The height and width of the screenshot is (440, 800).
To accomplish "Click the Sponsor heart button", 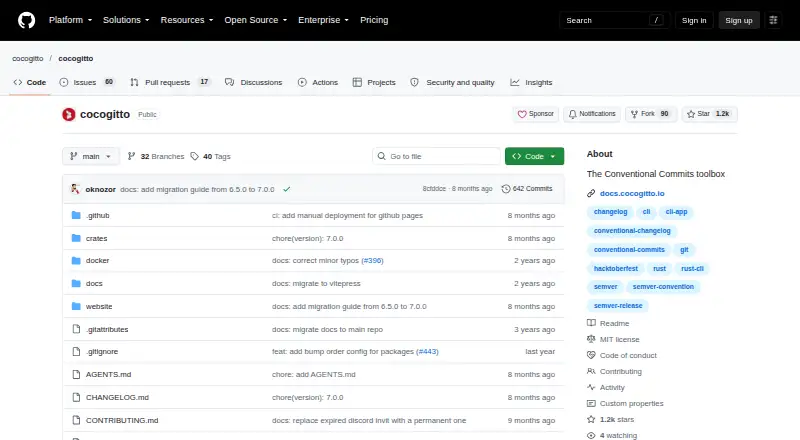I will (x=536, y=114).
